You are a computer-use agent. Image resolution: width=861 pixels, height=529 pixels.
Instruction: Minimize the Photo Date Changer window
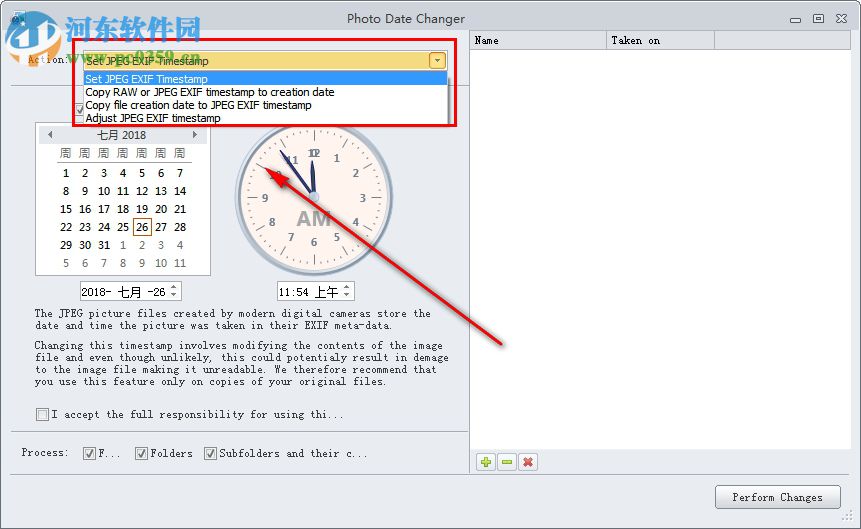[795, 20]
